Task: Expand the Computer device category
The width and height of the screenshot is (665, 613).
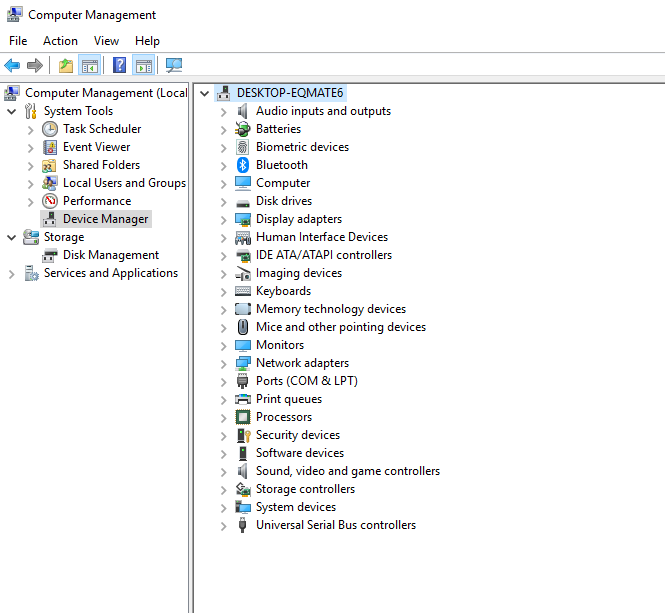Action: point(224,184)
